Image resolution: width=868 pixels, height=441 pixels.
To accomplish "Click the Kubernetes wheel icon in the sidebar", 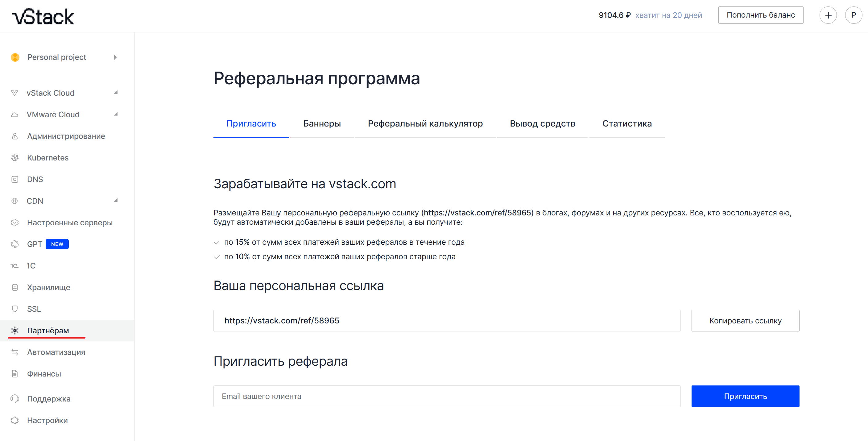I will pyautogui.click(x=14, y=157).
